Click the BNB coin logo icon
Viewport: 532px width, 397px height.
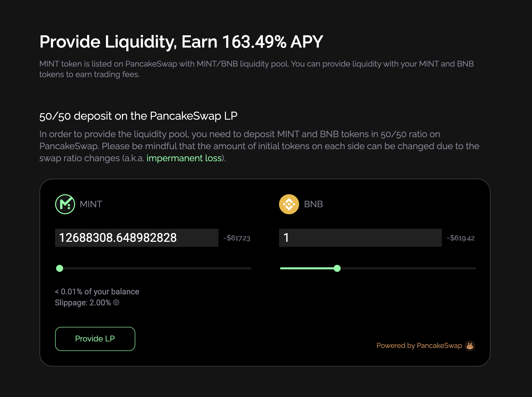pyautogui.click(x=289, y=204)
